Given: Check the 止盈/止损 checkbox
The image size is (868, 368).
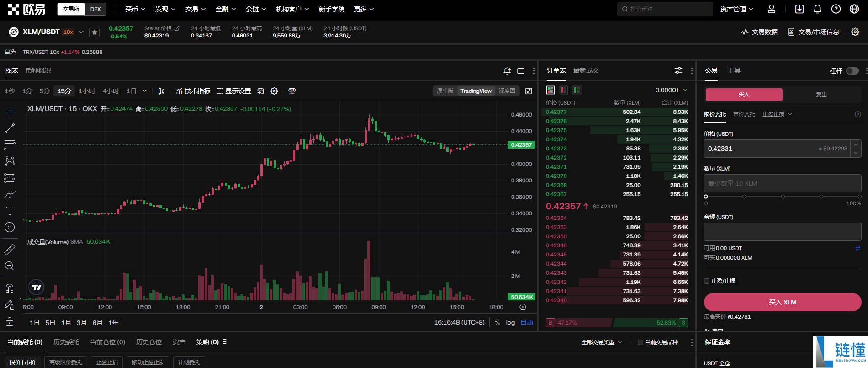Looking at the screenshot, I should coord(707,281).
